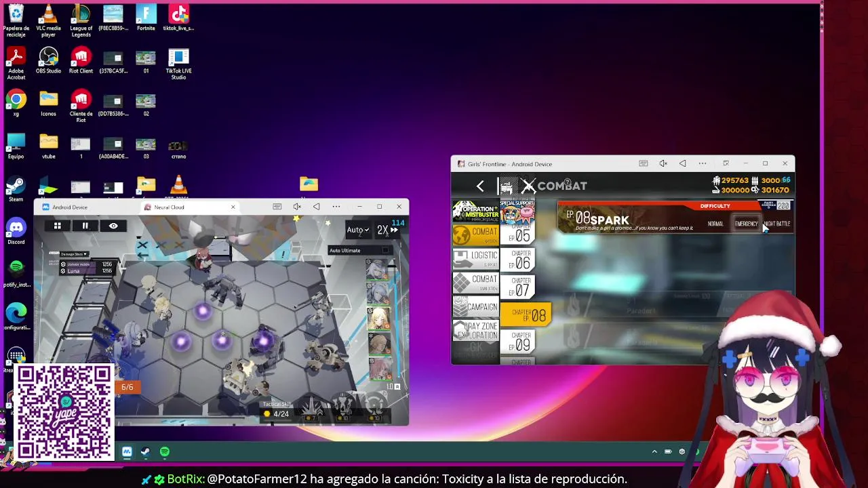This screenshot has width=868, height=488.
Task: Open the VLC media player desktop shortcut
Action: pyautogui.click(x=48, y=20)
